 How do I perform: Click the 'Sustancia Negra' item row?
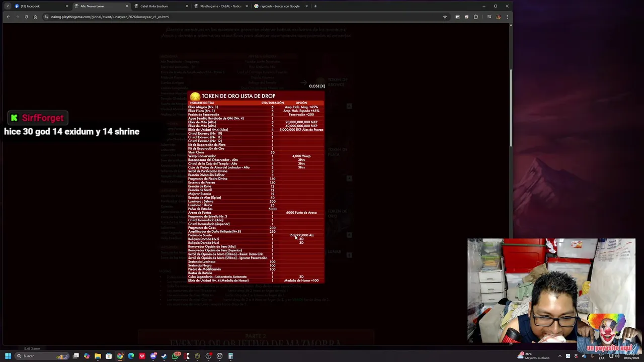256,265
